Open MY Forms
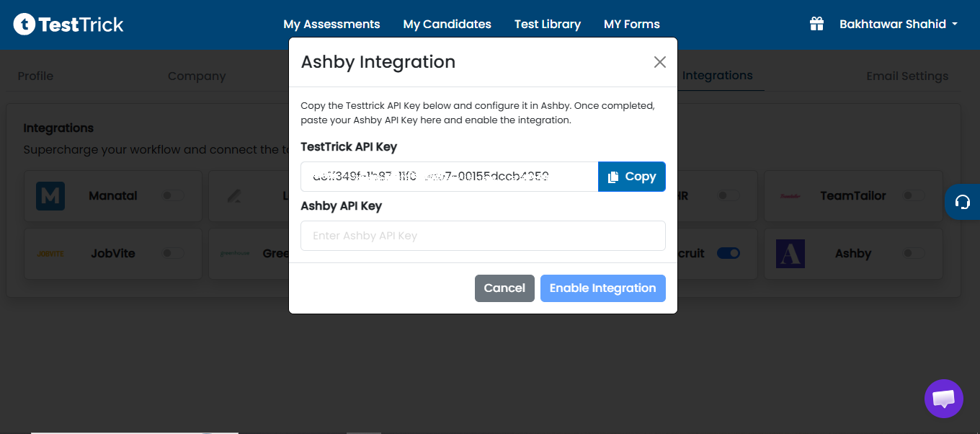980x434 pixels. point(632,25)
